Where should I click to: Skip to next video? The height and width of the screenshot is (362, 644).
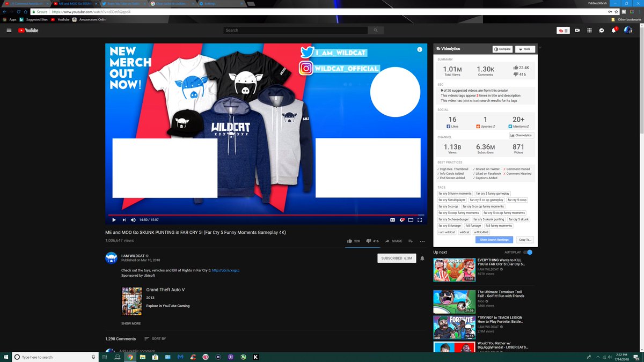tap(124, 219)
